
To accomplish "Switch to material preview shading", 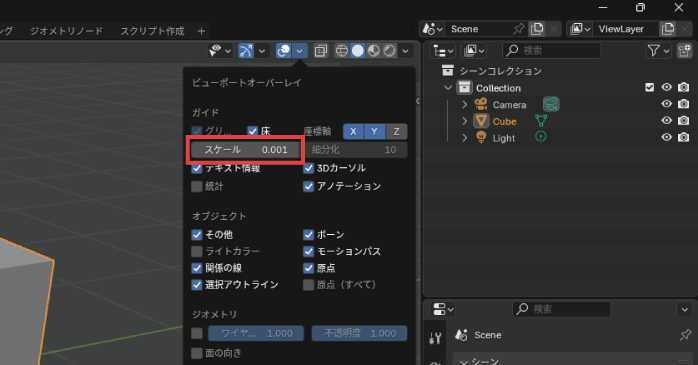I will click(373, 51).
